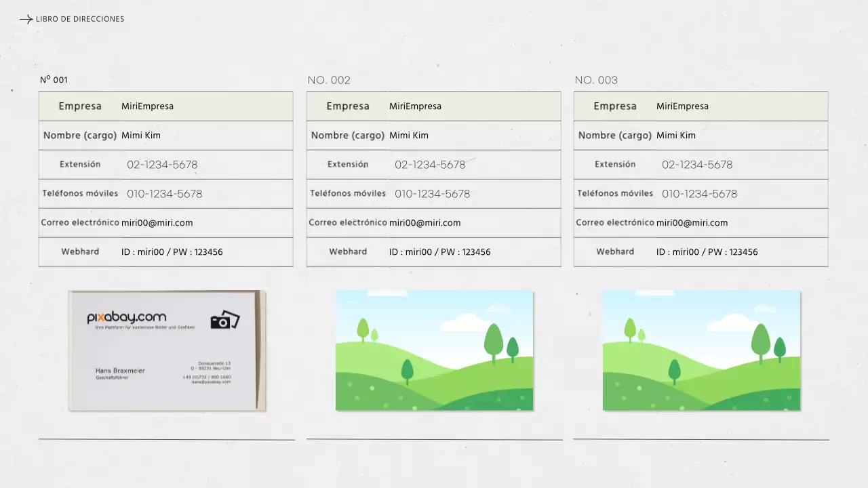
Task: Click mobile number 010-1234-5678 in card 001
Action: (164, 194)
